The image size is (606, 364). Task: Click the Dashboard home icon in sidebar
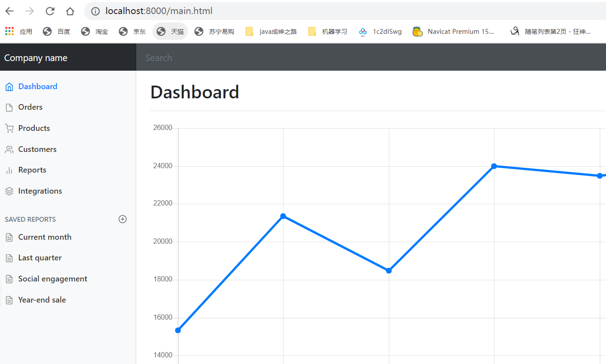(x=9, y=87)
